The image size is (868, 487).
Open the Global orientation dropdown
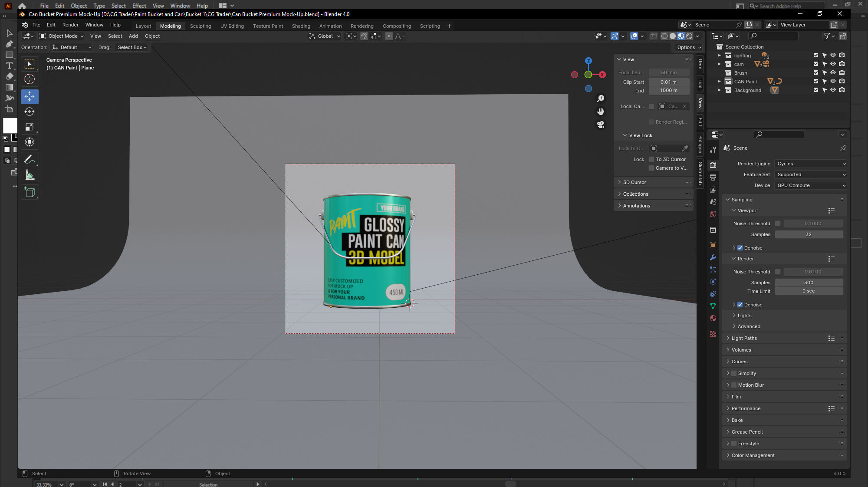click(x=325, y=36)
